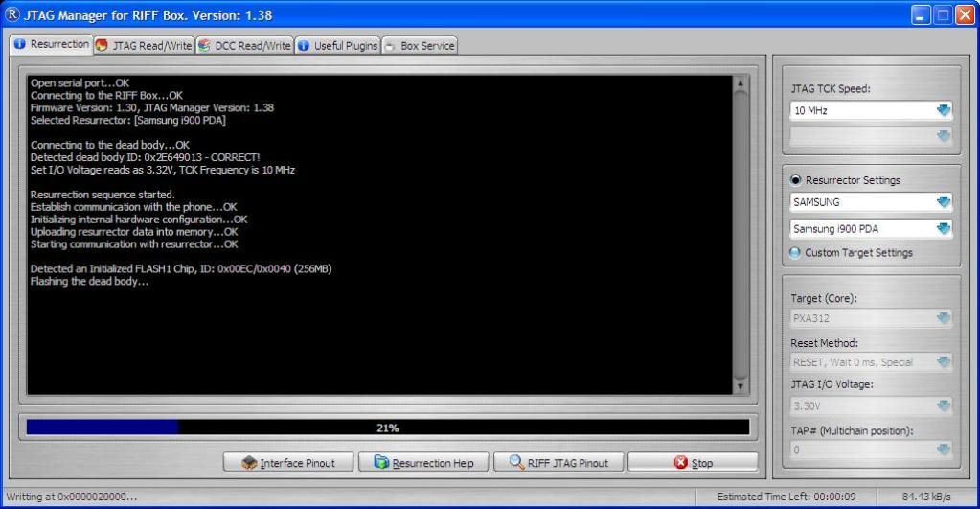Screen dimensions: 980x509
Task: Click the 'Writting at 0x0000020000...' status text
Action: click(x=71, y=497)
